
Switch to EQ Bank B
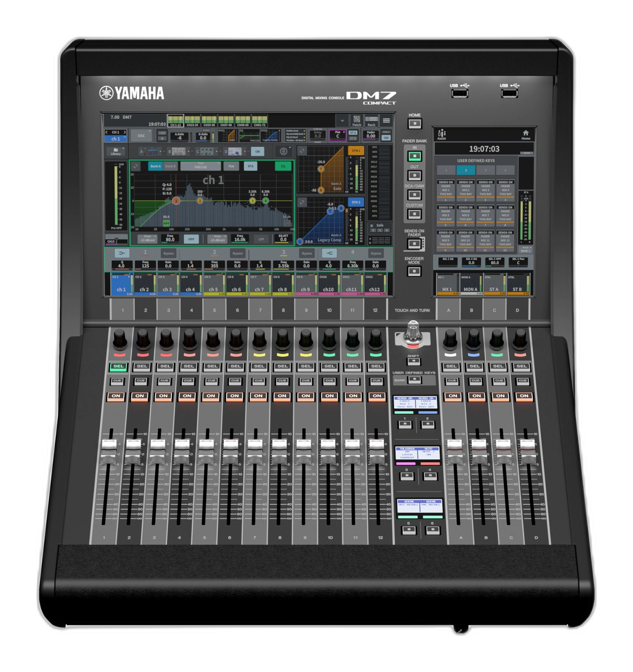click(170, 166)
